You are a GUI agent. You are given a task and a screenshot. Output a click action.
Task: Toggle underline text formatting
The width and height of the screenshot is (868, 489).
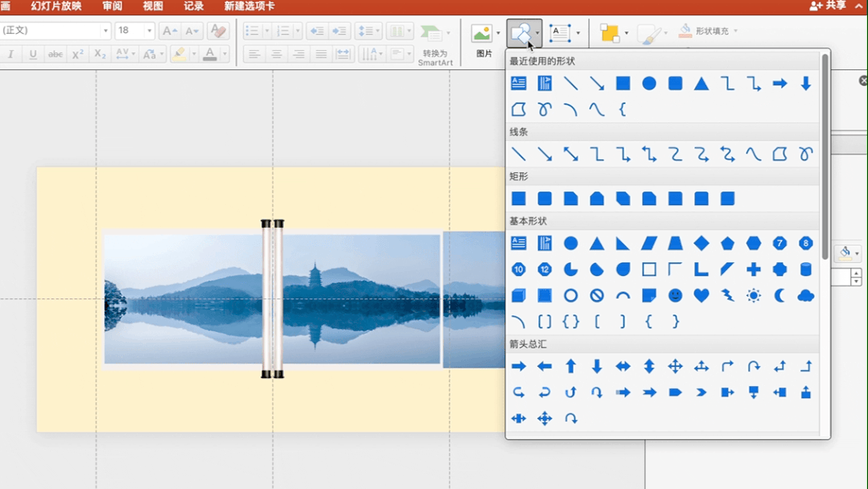(x=33, y=55)
